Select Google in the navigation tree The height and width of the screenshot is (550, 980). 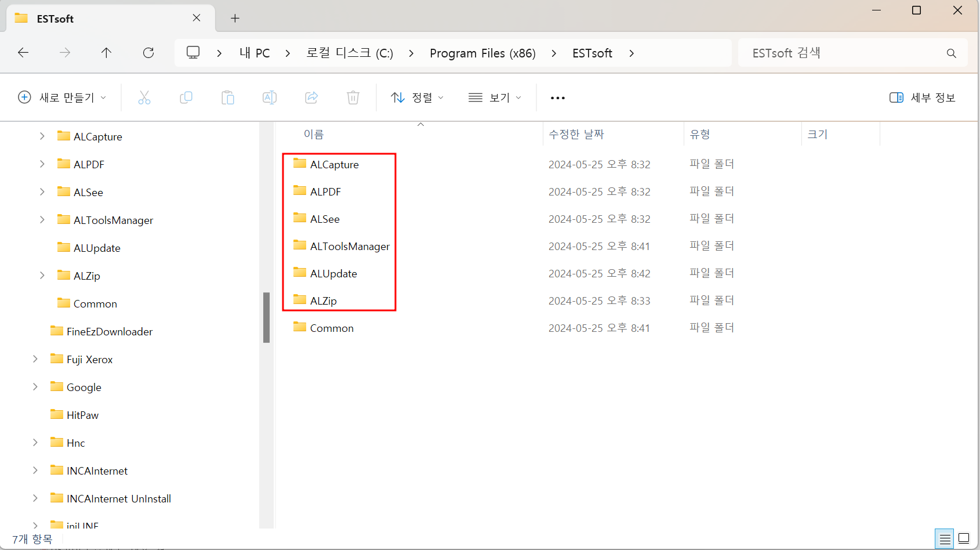click(x=84, y=387)
